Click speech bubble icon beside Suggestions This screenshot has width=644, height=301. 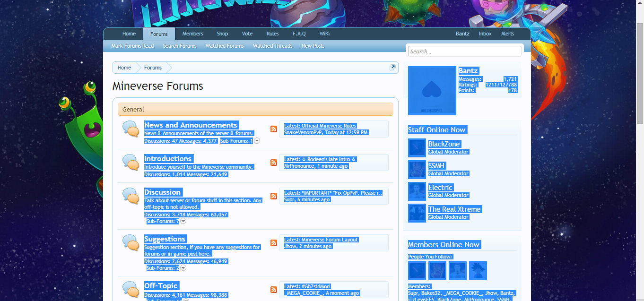point(130,243)
